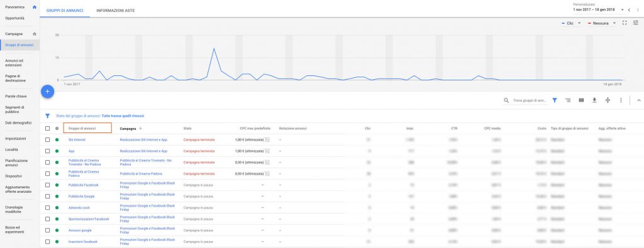The height and width of the screenshot is (248, 644).
Task: Open bid simulator icon in App row
Action: click(x=267, y=151)
